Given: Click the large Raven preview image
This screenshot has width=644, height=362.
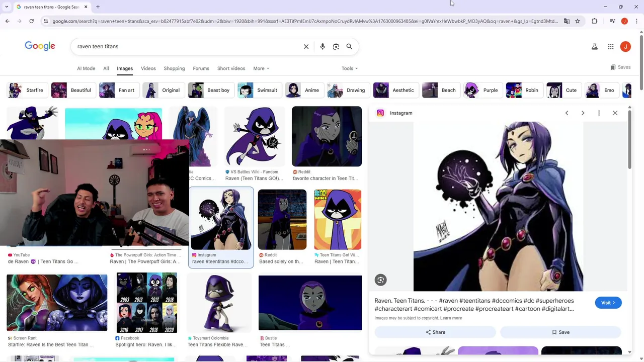Looking at the screenshot, I should click(x=498, y=206).
